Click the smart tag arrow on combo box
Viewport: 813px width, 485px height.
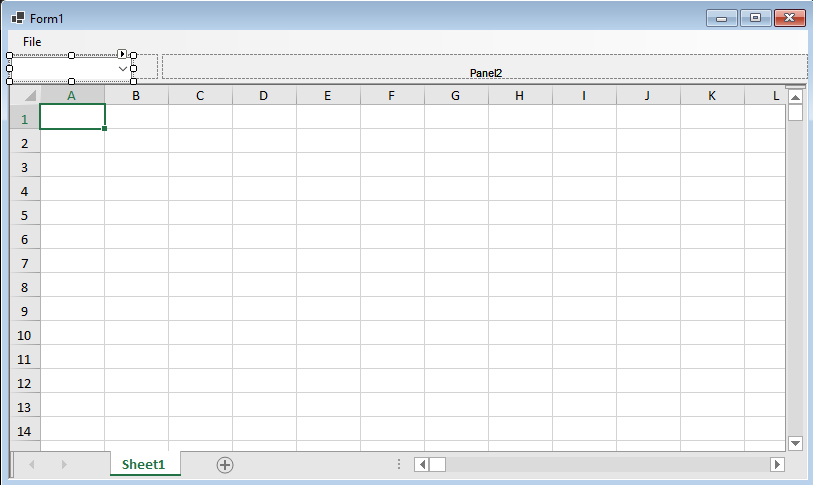pyautogui.click(x=122, y=54)
